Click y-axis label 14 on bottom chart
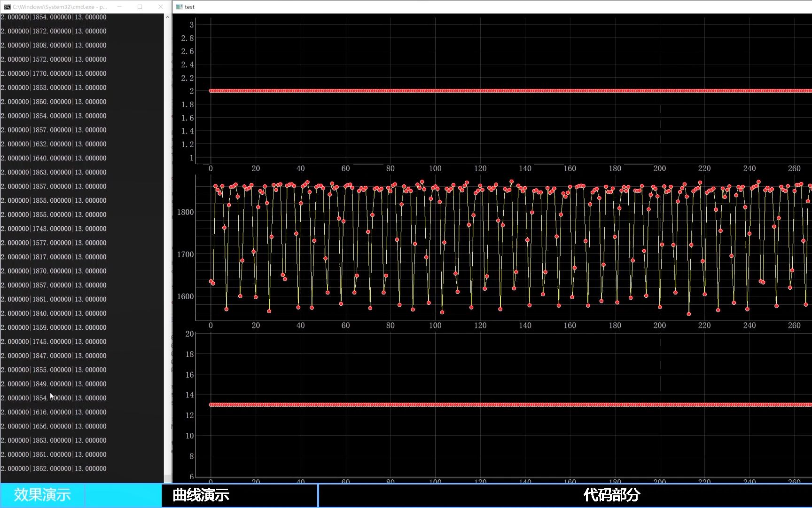812x508 pixels. pyautogui.click(x=189, y=395)
